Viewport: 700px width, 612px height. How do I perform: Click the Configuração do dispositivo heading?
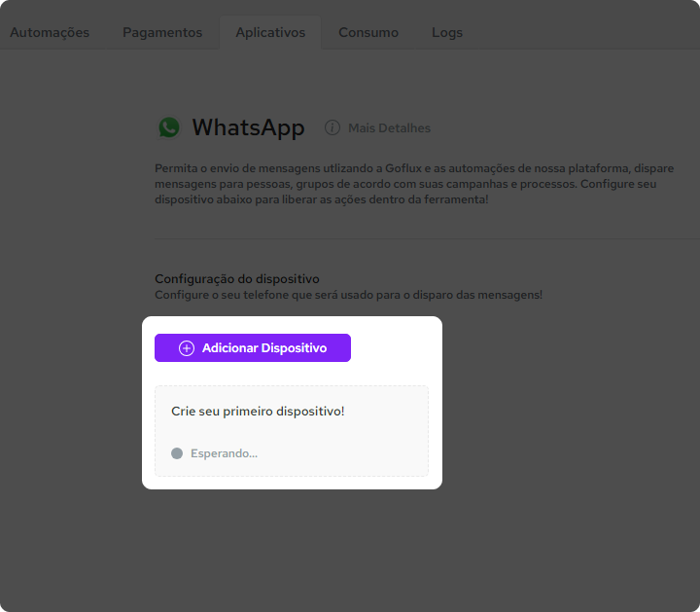pos(237,278)
